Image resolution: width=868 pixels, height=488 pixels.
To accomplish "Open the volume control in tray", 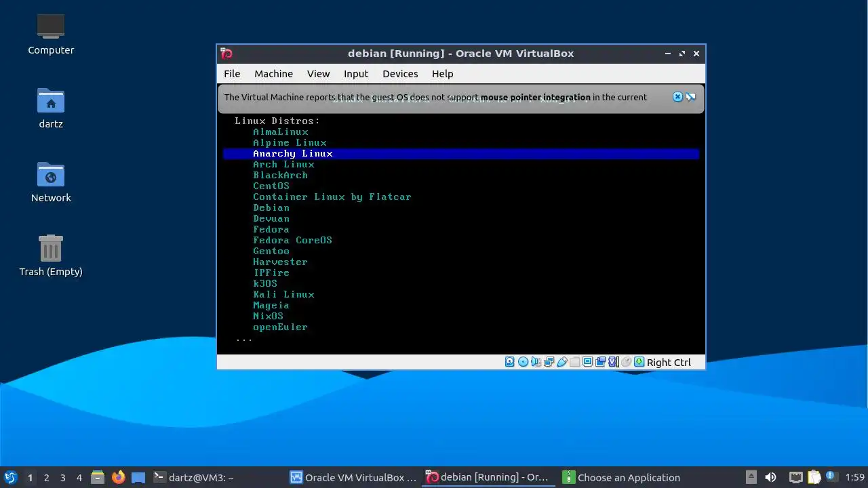I will (770, 477).
